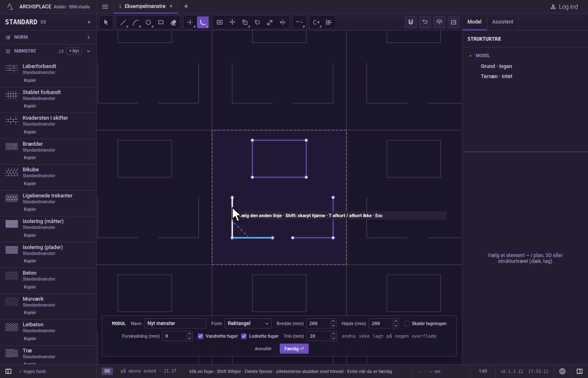
Task: Switch to the Model tab
Action: [475, 22]
